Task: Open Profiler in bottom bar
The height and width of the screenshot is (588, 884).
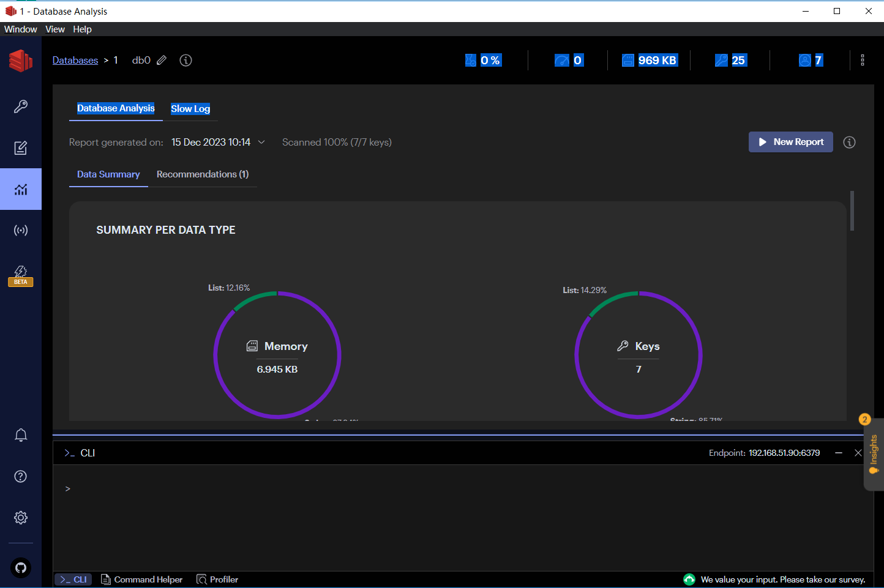Action: 217,579
